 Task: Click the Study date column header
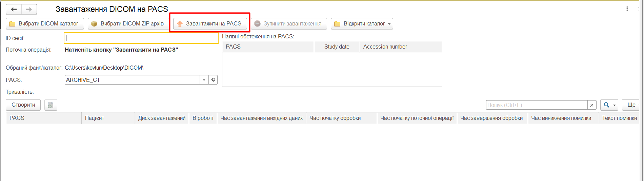click(337, 47)
